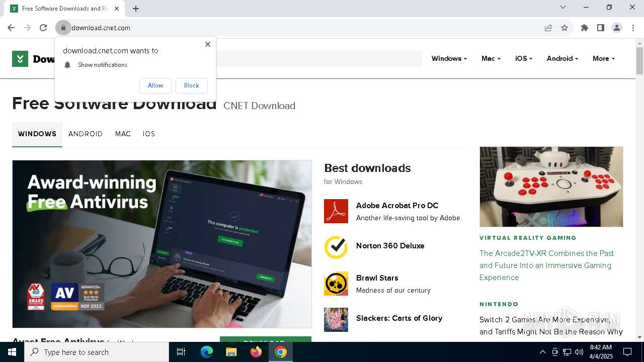Click the browser back arrow
This screenshot has width=644, height=362.
coord(11,28)
